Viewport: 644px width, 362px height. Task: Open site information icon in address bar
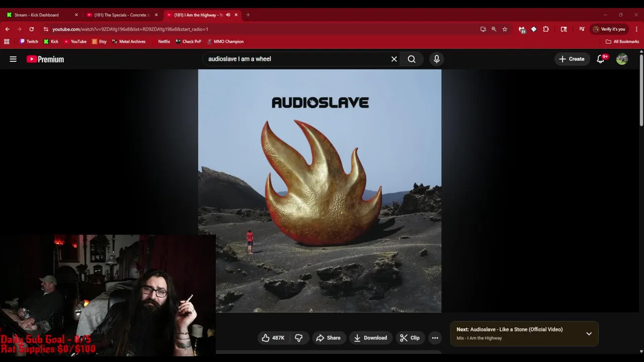[x=46, y=29]
